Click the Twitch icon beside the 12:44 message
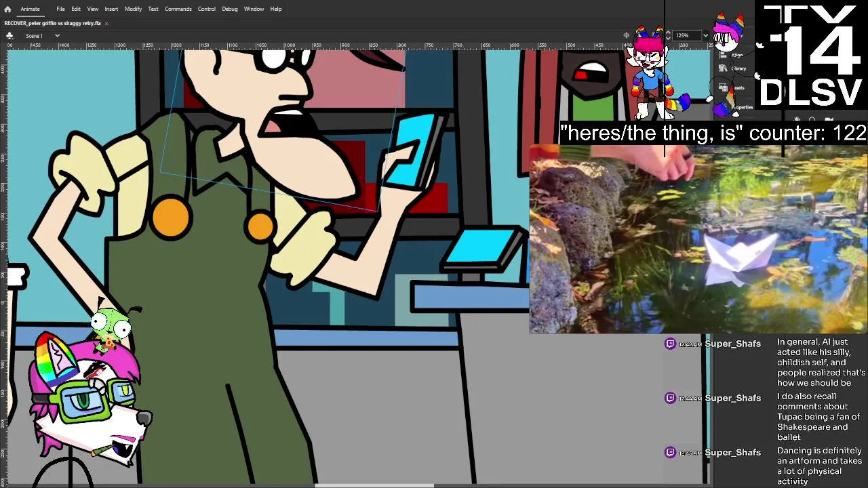This screenshot has height=488, width=868. coord(671,398)
